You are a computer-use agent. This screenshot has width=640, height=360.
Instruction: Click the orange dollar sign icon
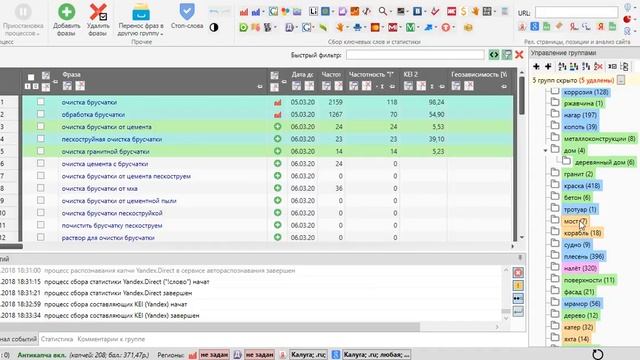[x=463, y=11]
